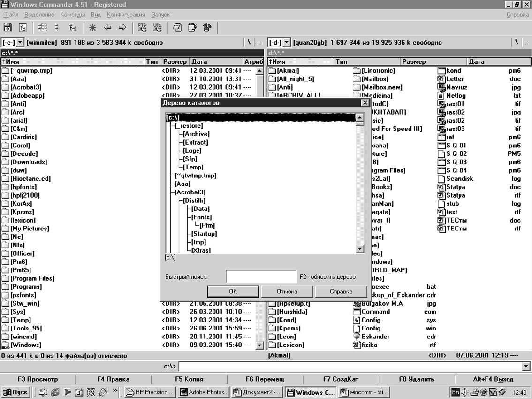Click the F3 Просмотр button
Image resolution: width=532 pixels, height=399 pixels.
38,379
